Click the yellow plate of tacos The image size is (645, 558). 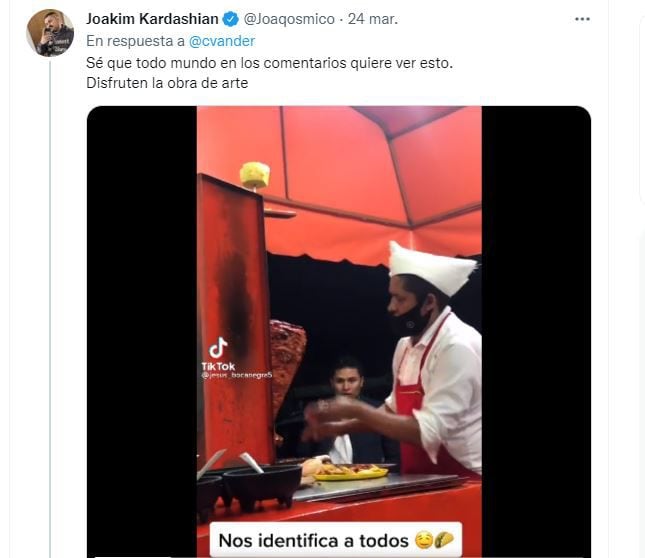(351, 471)
